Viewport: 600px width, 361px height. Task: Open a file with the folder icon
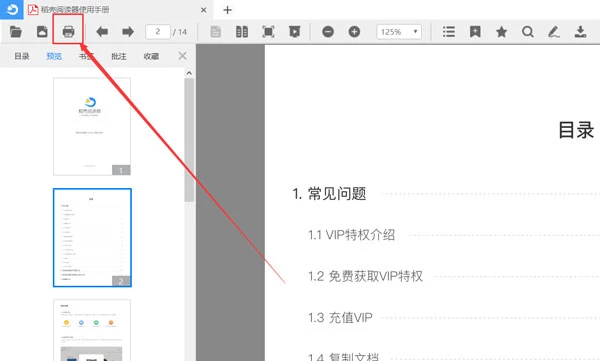point(16,31)
